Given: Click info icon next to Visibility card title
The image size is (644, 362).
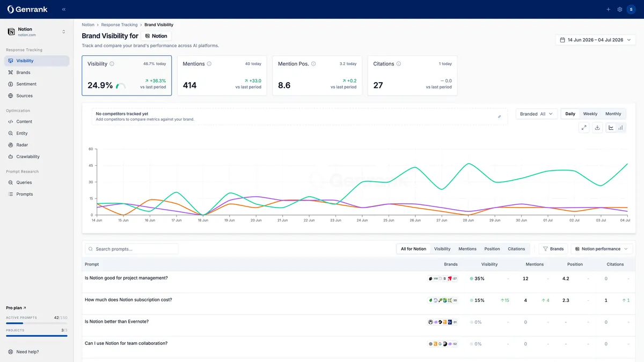Looking at the screenshot, I should 112,64.
